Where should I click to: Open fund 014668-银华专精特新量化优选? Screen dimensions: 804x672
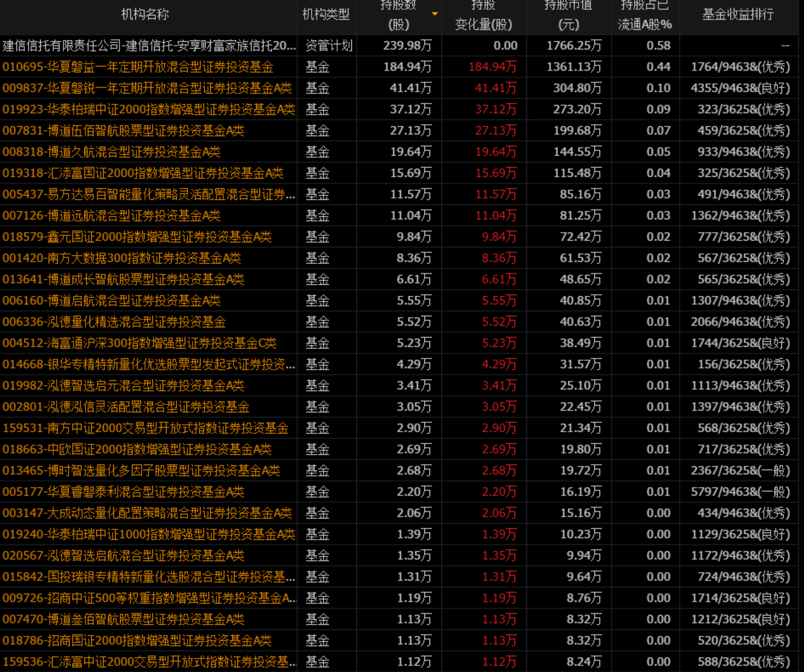tap(149, 364)
